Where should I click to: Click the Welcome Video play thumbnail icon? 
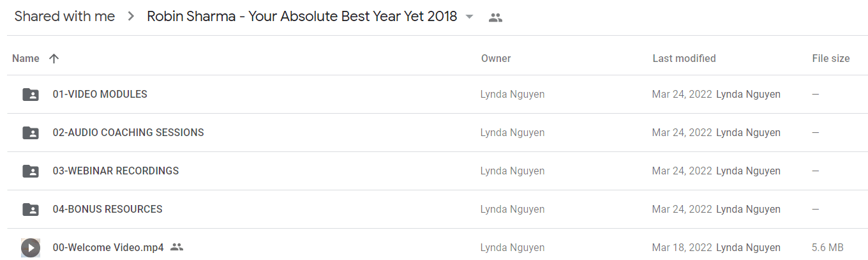tap(30, 247)
